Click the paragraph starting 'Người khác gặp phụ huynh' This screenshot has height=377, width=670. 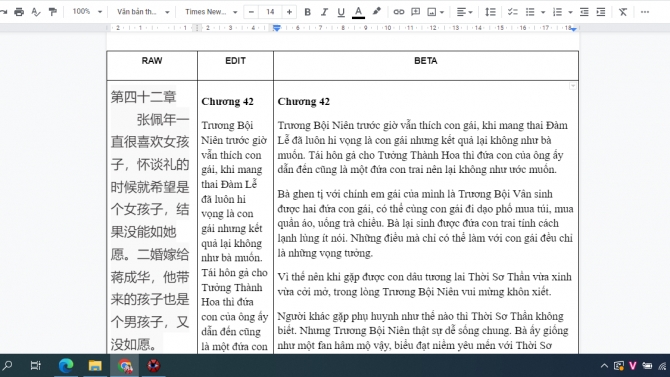(423, 330)
